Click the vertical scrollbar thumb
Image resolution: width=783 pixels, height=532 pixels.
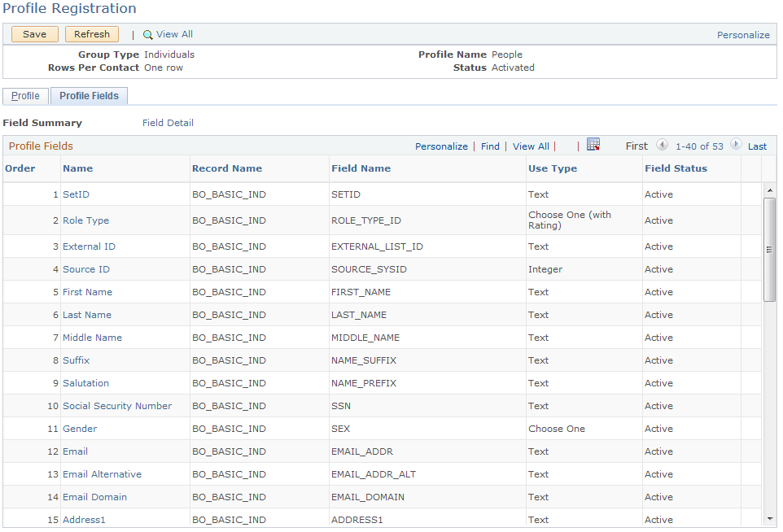(770, 244)
